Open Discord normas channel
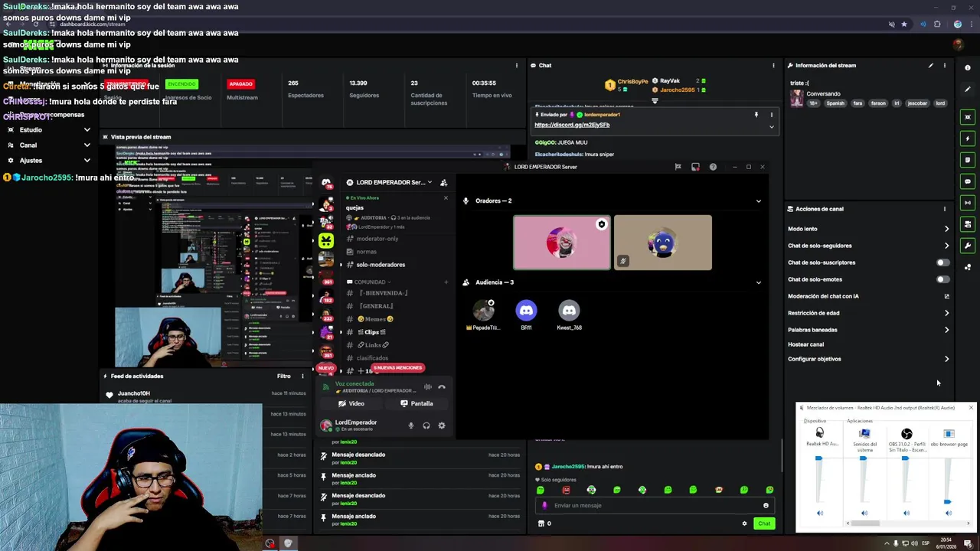This screenshot has width=980, height=551. coord(366,252)
